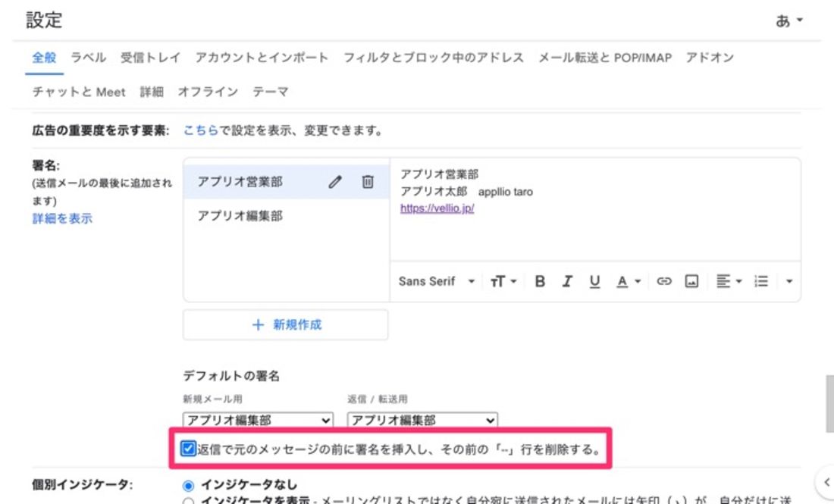Open the チャットと Meet tab
Image resolution: width=834 pixels, height=504 pixels.
pyautogui.click(x=79, y=92)
